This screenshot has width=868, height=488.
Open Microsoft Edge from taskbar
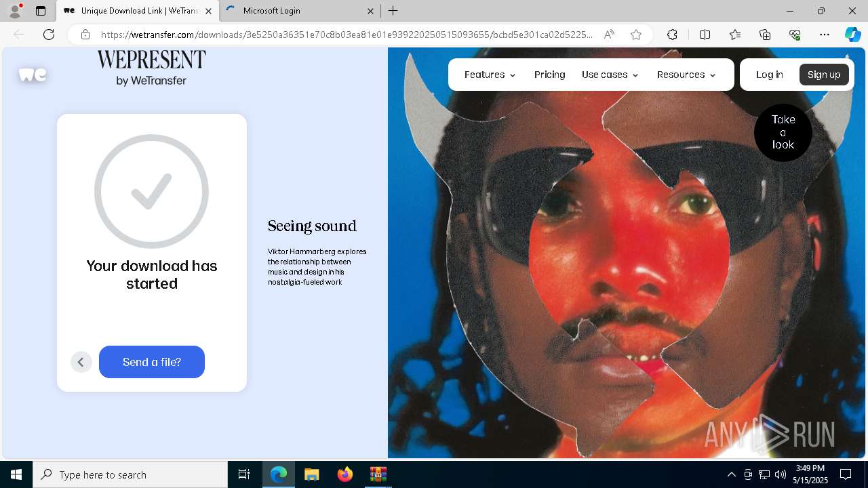tap(279, 474)
